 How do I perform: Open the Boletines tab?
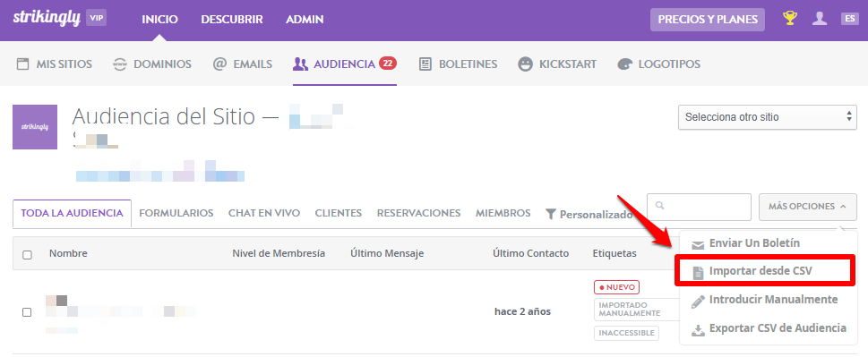pyautogui.click(x=458, y=64)
